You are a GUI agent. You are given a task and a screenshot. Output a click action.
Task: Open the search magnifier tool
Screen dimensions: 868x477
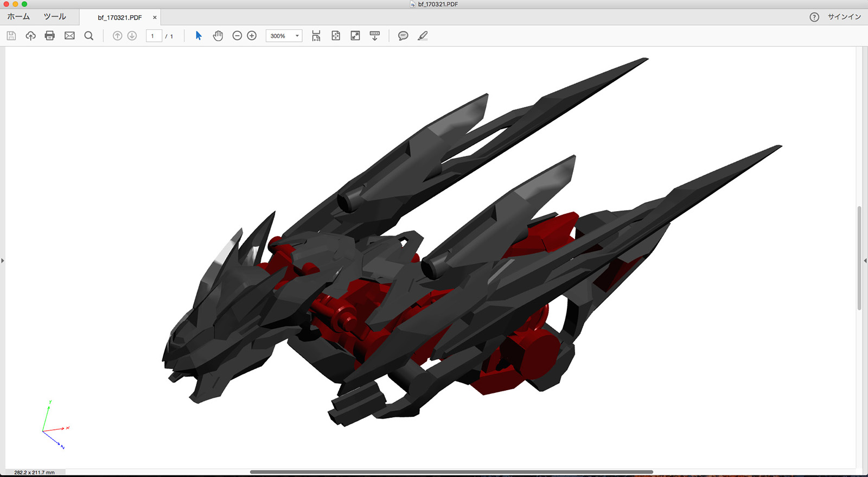89,36
